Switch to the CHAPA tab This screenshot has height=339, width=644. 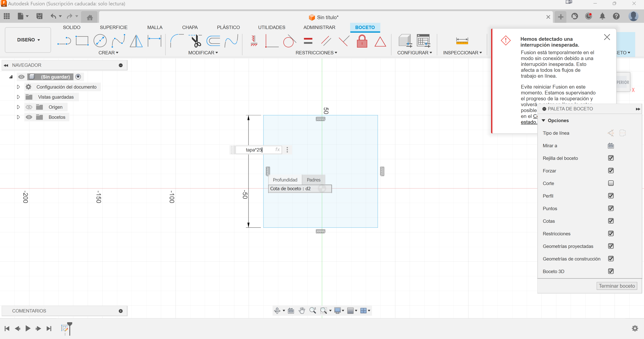click(x=190, y=28)
